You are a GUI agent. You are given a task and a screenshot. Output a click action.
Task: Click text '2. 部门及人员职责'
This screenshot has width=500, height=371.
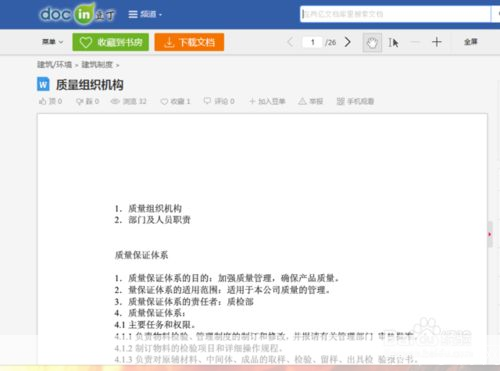152,220
